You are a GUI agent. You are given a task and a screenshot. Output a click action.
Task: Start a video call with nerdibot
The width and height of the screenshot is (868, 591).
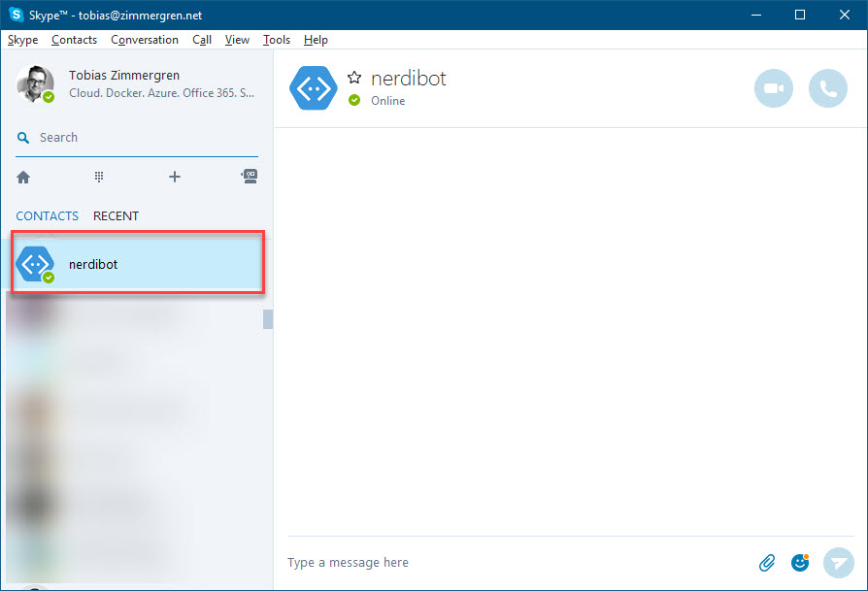coord(774,88)
